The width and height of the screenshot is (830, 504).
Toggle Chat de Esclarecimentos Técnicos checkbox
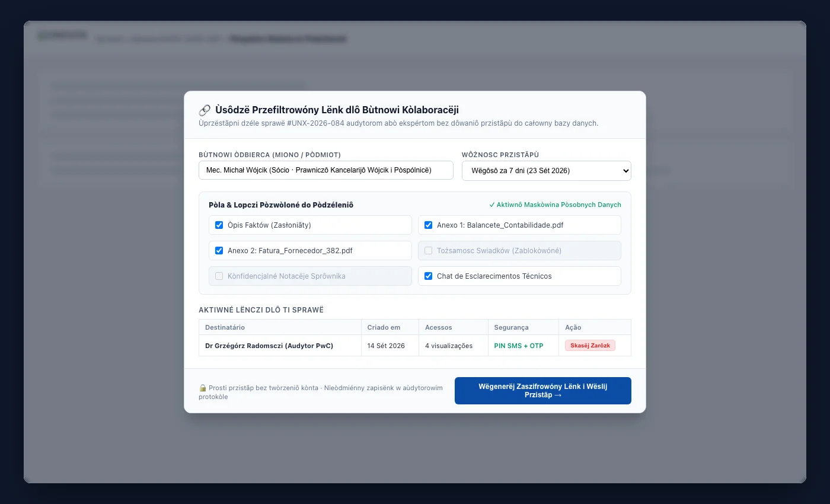[x=429, y=276]
